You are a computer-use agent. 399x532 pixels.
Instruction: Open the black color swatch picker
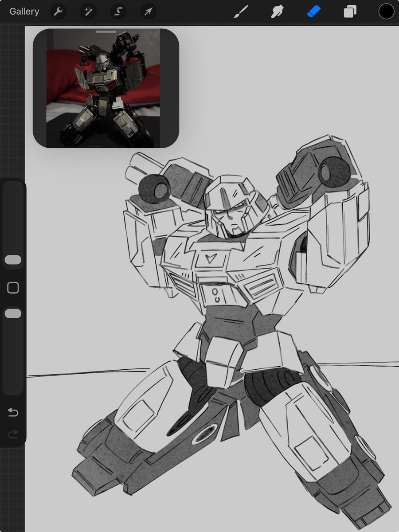(x=386, y=12)
